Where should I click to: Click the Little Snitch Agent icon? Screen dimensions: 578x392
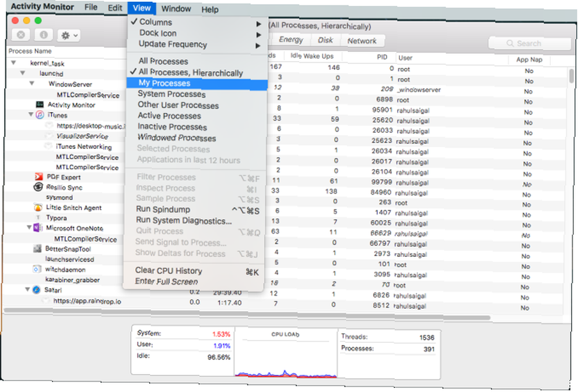coord(38,208)
